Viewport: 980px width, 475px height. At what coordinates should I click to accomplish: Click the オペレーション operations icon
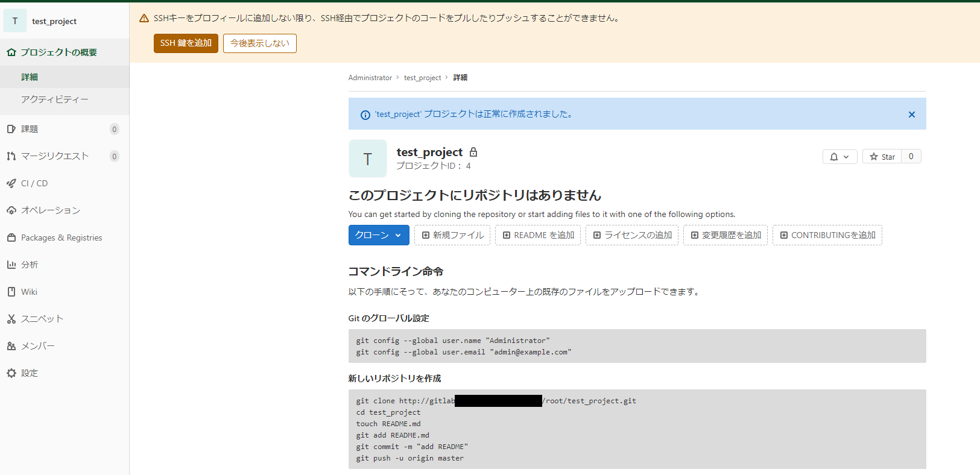(11, 210)
